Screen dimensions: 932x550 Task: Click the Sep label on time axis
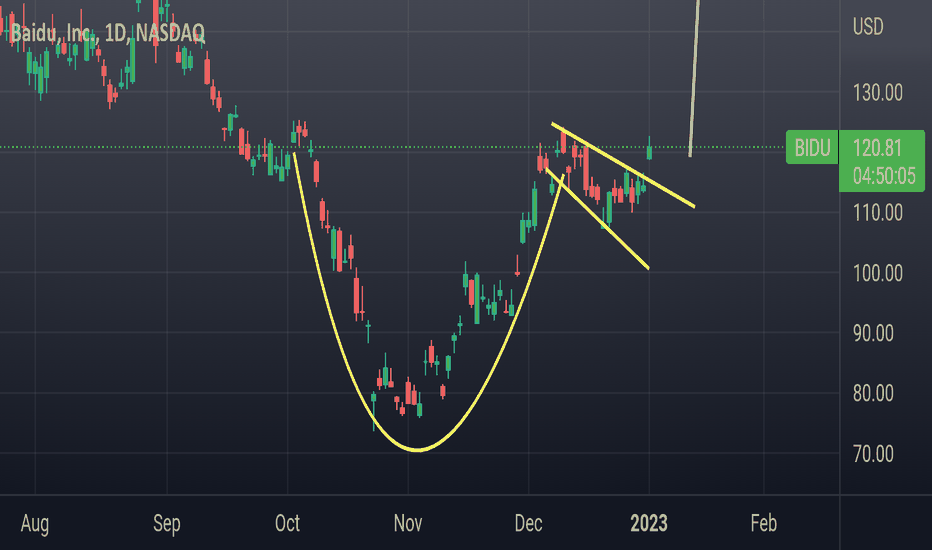(x=166, y=523)
